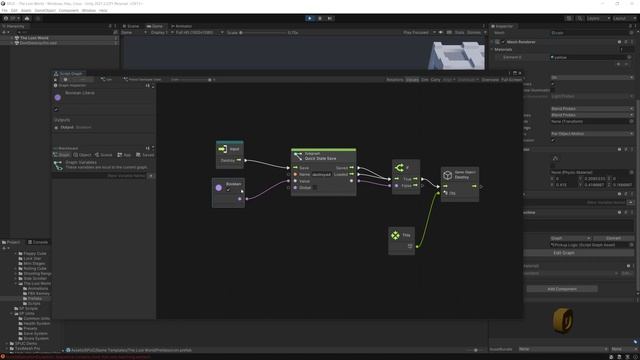Click the This node icon
This screenshot has height=360, width=640.
[395, 235]
